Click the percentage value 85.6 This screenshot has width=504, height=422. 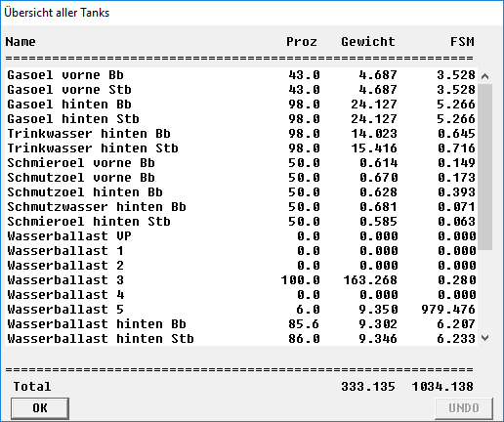pyautogui.click(x=304, y=324)
